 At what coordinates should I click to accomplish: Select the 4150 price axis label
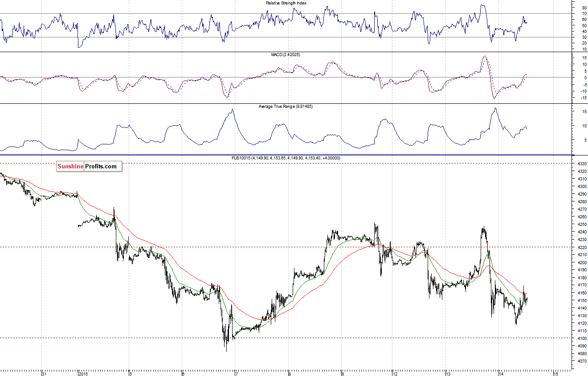click(582, 301)
